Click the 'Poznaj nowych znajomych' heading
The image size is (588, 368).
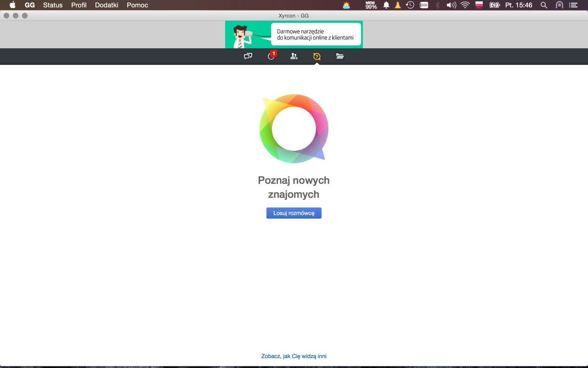(x=294, y=187)
